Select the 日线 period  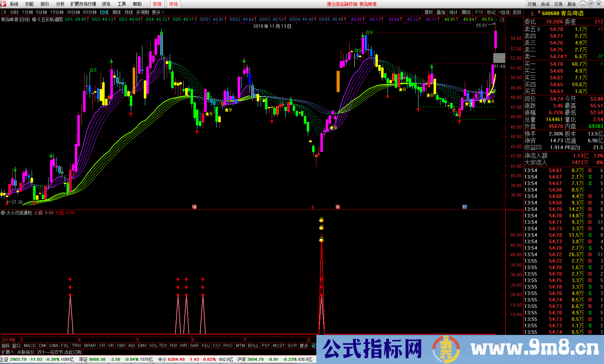coord(104,12)
